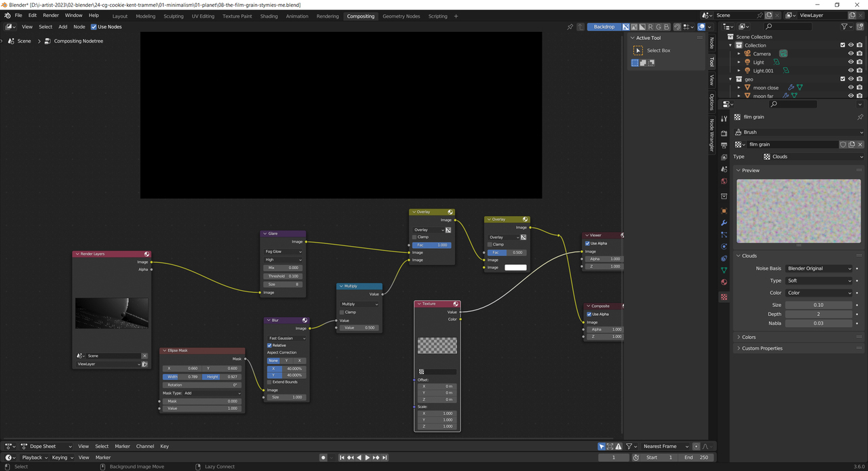This screenshot has height=471, width=868.
Task: Disable the Use Nodes checkbox
Action: (x=94, y=27)
